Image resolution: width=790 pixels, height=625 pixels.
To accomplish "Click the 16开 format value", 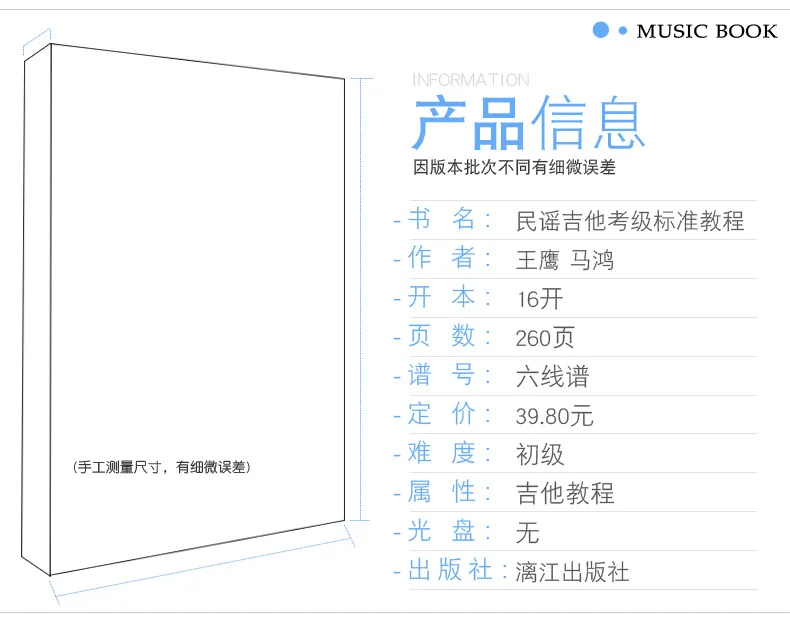I will pos(540,299).
